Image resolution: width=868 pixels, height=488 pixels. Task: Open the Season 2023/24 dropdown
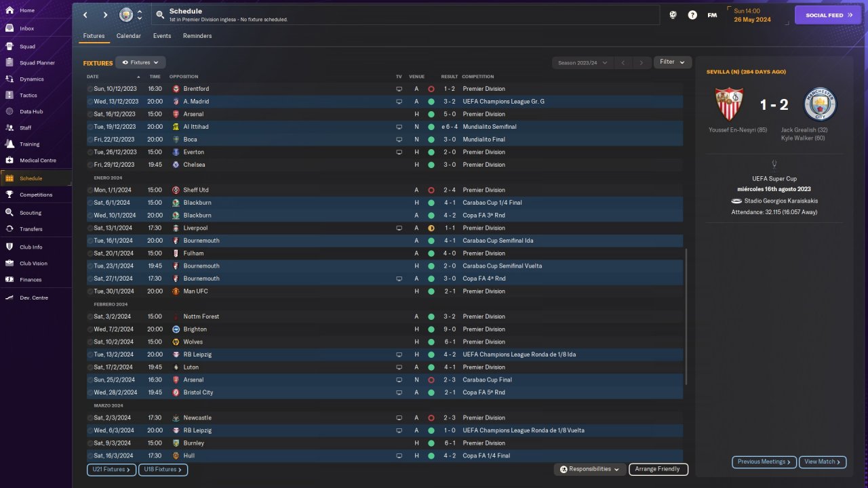(x=582, y=62)
